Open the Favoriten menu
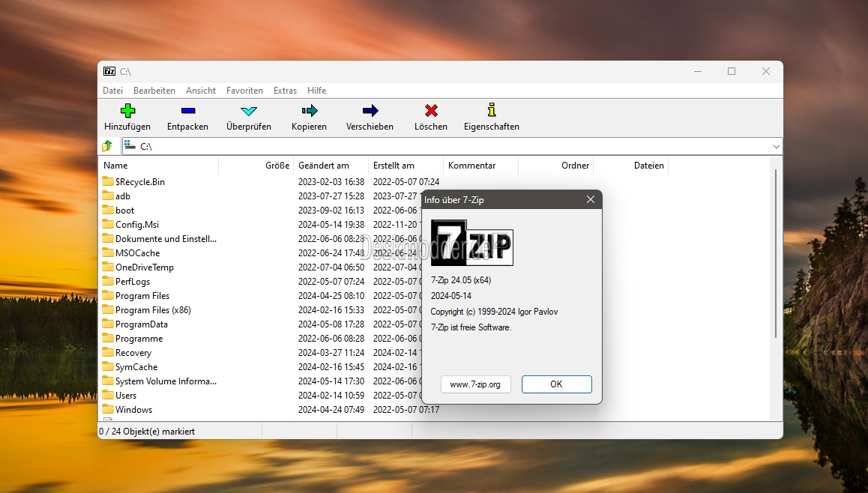Screen dimensions: 868x493 244,90
